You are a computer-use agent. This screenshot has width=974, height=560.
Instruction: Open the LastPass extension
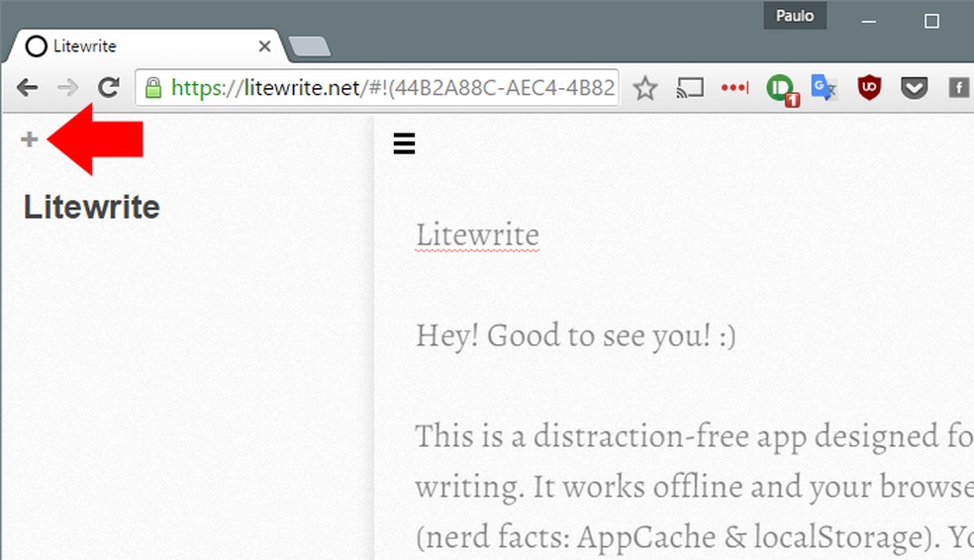click(734, 88)
